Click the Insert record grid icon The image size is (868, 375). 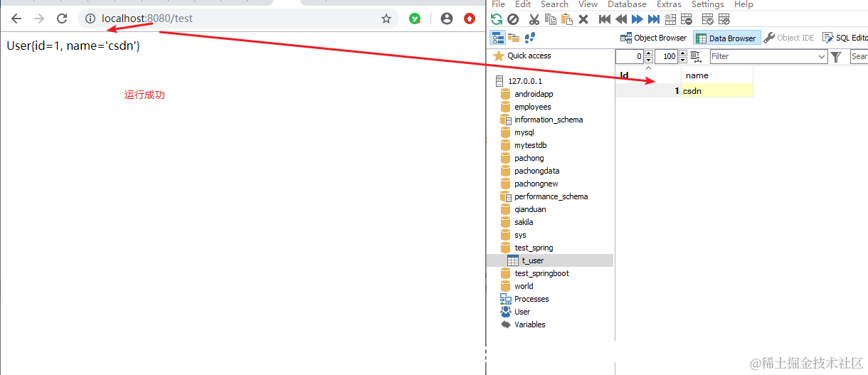click(x=670, y=19)
